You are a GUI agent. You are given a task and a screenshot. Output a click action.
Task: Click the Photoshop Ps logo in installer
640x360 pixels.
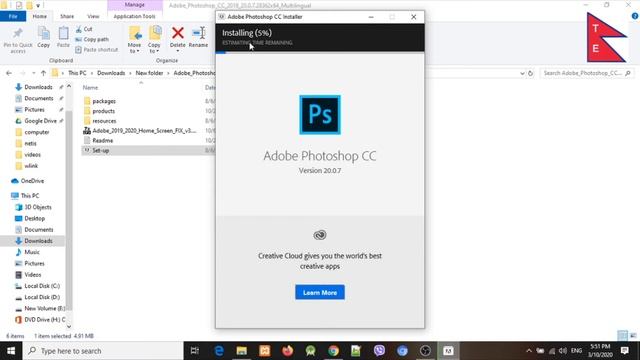coord(320,115)
